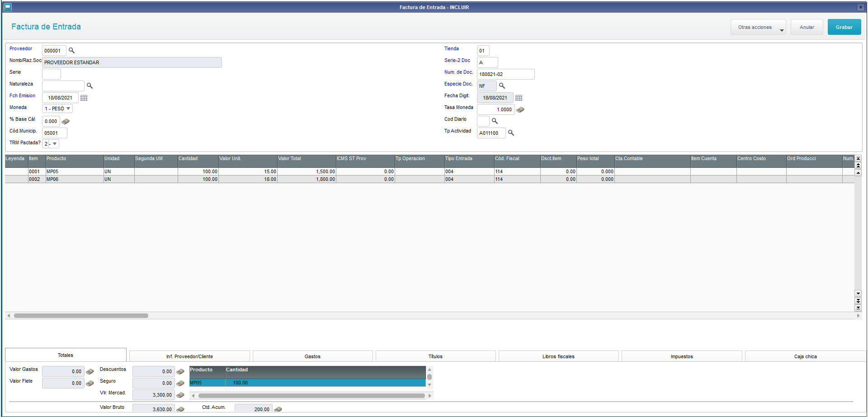Click the product summary horizontal scrollbar
Image resolution: width=868 pixels, height=417 pixels.
click(x=311, y=396)
